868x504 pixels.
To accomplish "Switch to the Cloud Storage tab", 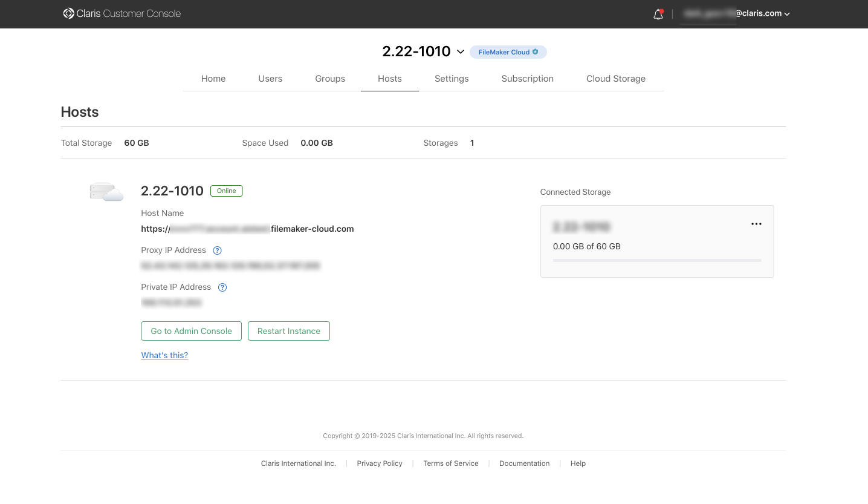I will tap(615, 79).
